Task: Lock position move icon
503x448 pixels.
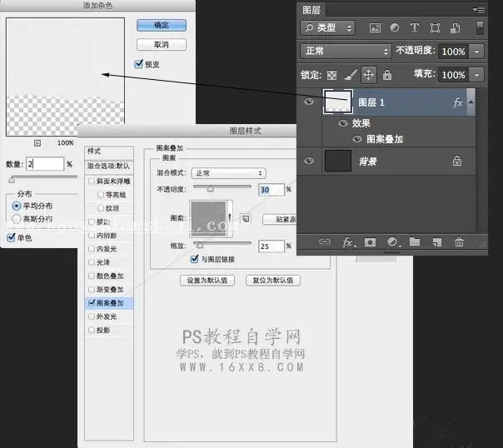Action: (368, 75)
